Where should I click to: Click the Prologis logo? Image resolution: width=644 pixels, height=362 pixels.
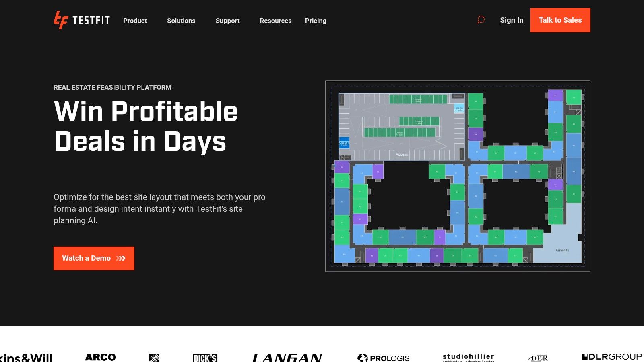point(383,358)
